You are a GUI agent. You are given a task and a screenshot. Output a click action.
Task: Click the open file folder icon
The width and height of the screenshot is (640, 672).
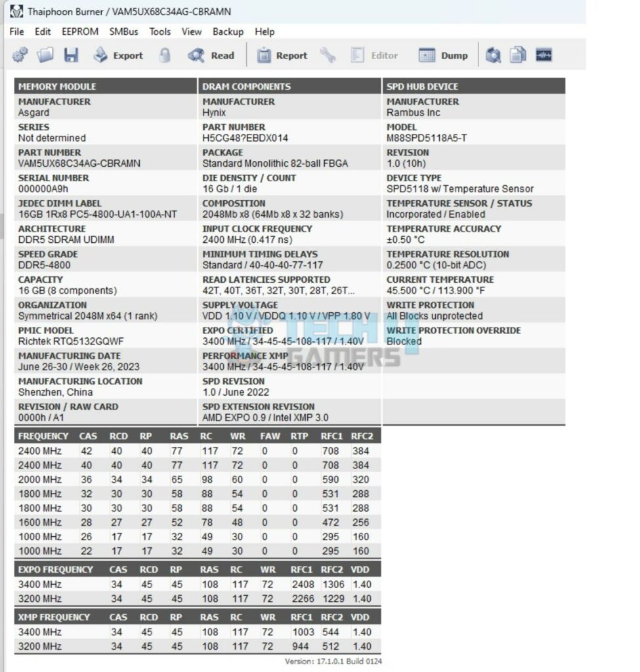click(x=45, y=55)
